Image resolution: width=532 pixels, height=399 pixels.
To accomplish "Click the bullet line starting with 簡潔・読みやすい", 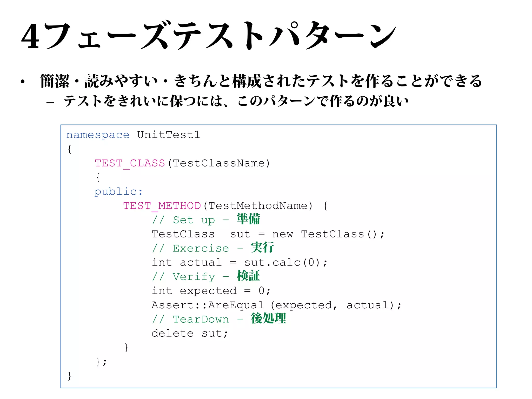I will point(261,81).
